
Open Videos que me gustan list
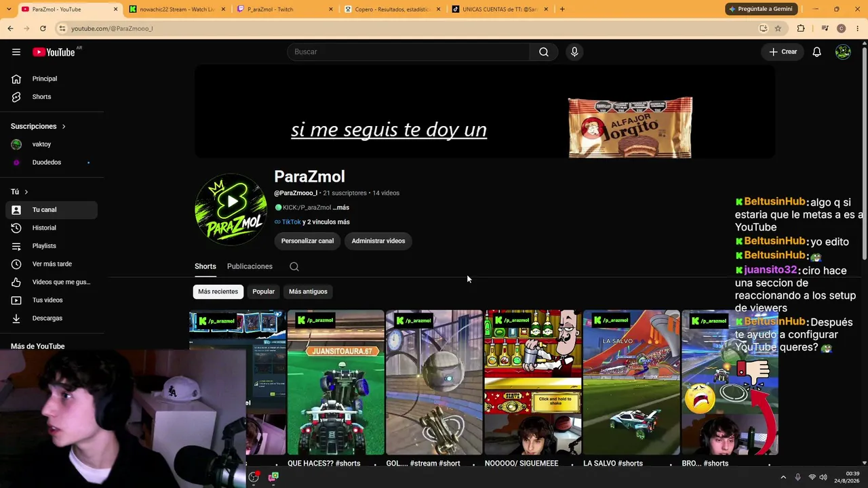(52, 282)
